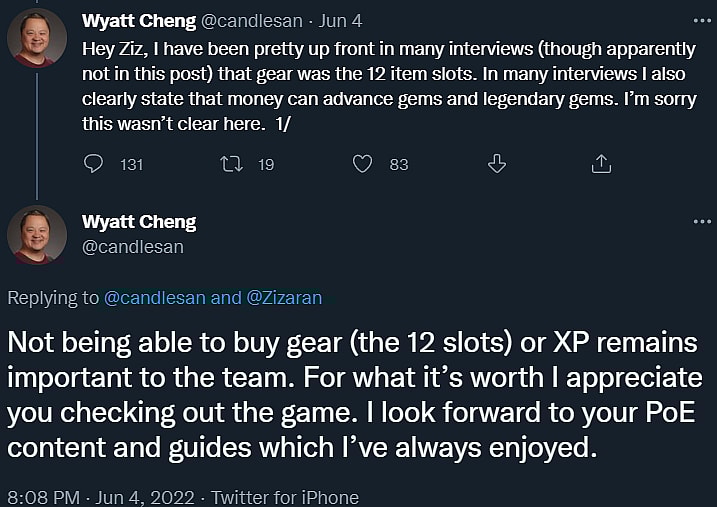Click @candlesan in the Replying to line
The width and height of the screenshot is (717, 507).
pos(156,297)
